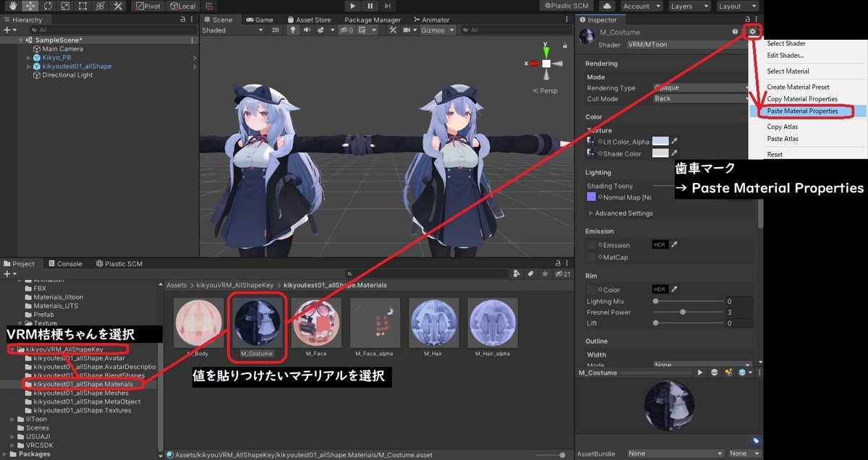Toggle hidden objects visibility in Scene toolbar
This screenshot has height=460, width=868.
click(x=347, y=30)
